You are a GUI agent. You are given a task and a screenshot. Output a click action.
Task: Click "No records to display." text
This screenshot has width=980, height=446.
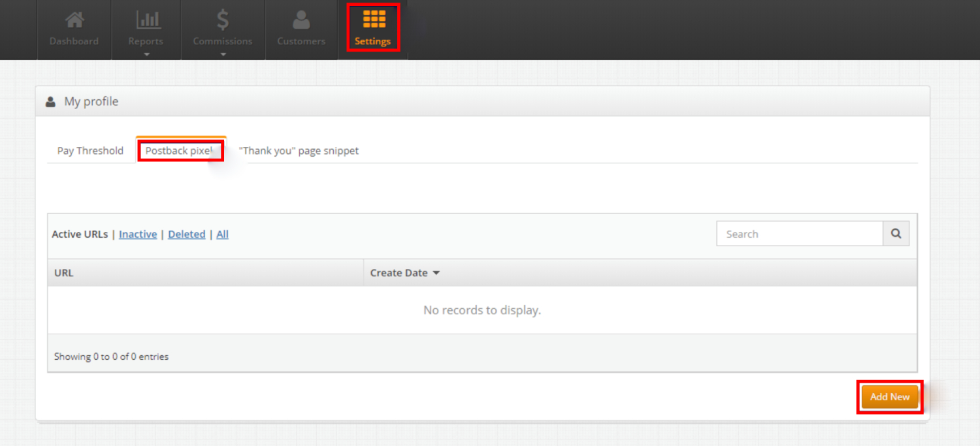(482, 310)
